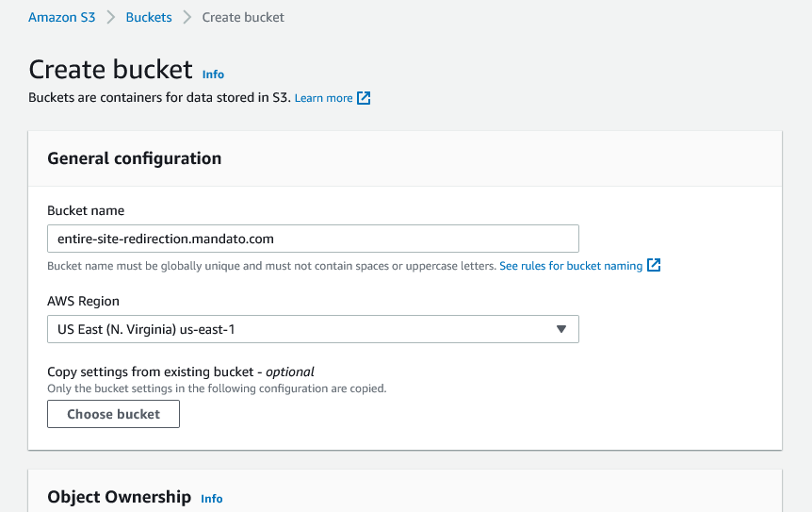Click the Copy settings from existing bucket label
Viewport: 812px width, 512px height.
(180, 372)
